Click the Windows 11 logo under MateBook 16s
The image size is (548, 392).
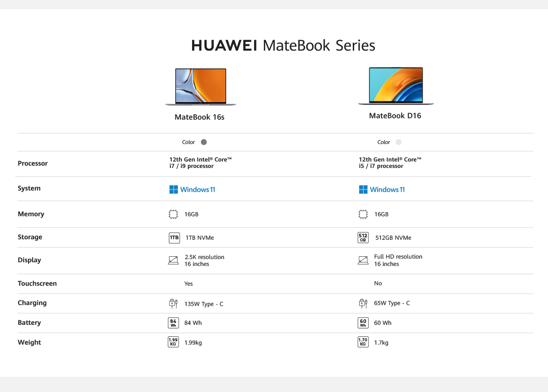(x=192, y=190)
